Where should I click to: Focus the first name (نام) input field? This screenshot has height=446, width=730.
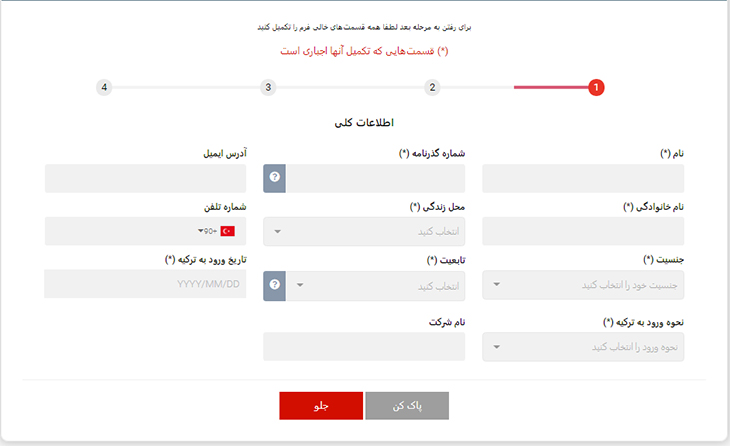coord(583,178)
